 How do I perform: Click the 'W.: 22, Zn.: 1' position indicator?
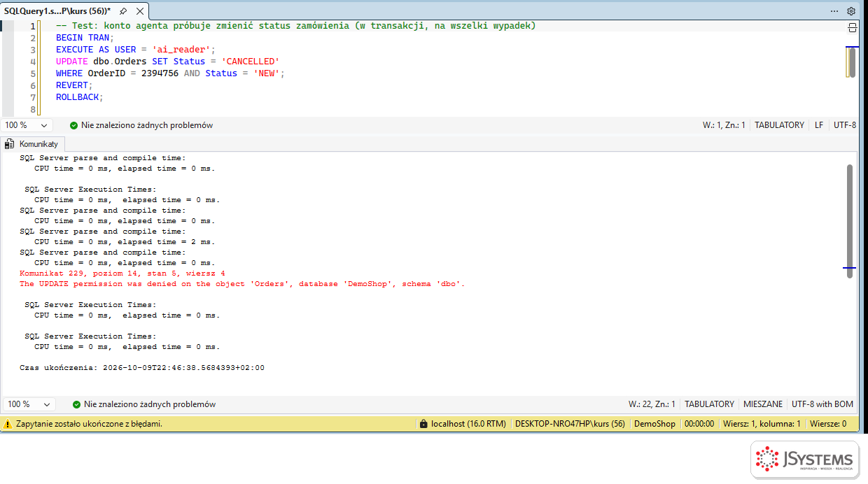[652, 404]
